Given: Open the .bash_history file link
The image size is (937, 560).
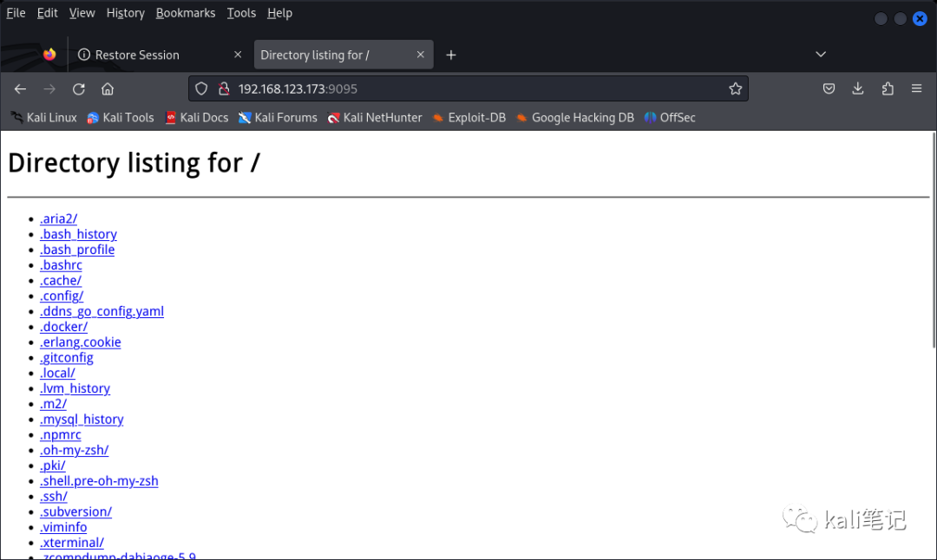Looking at the screenshot, I should pos(78,234).
